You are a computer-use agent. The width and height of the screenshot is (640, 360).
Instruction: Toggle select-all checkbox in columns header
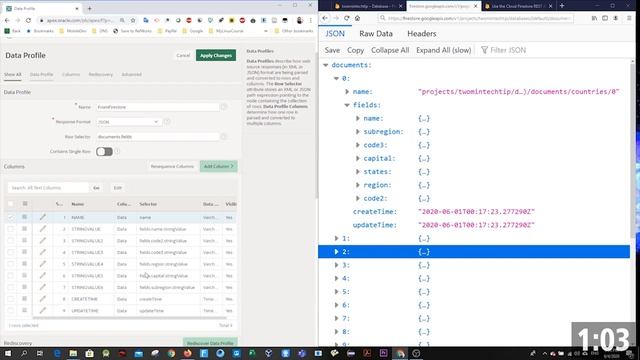click(11, 204)
